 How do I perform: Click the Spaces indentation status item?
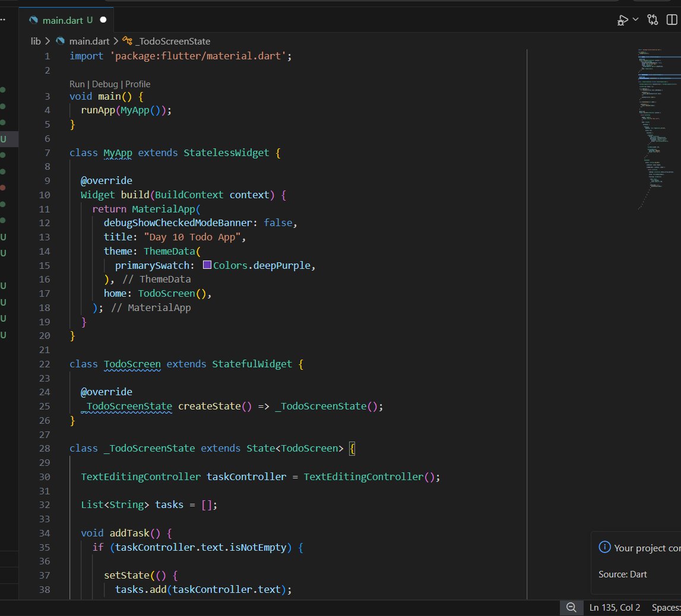(x=666, y=608)
